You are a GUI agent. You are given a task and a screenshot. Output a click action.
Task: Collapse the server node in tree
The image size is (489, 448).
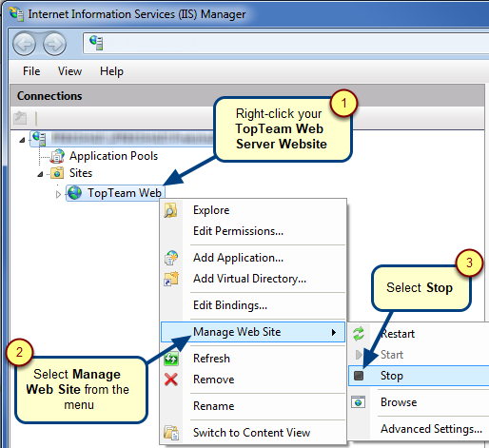[22, 140]
